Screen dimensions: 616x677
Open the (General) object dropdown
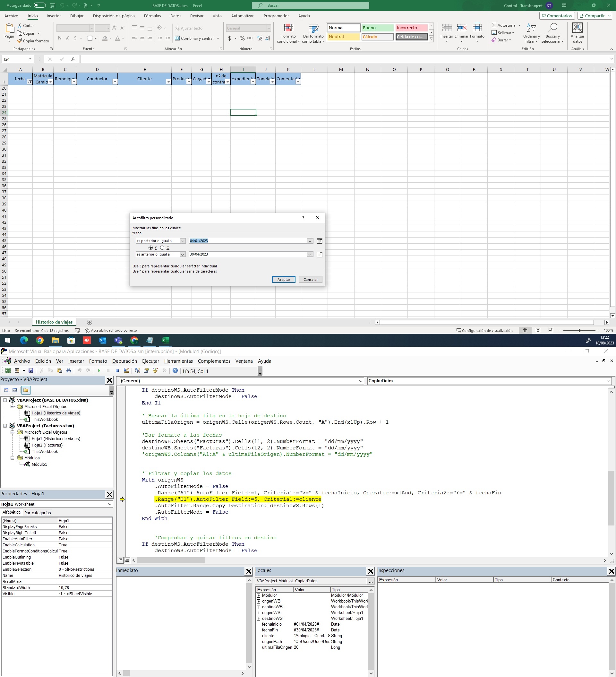coord(361,381)
